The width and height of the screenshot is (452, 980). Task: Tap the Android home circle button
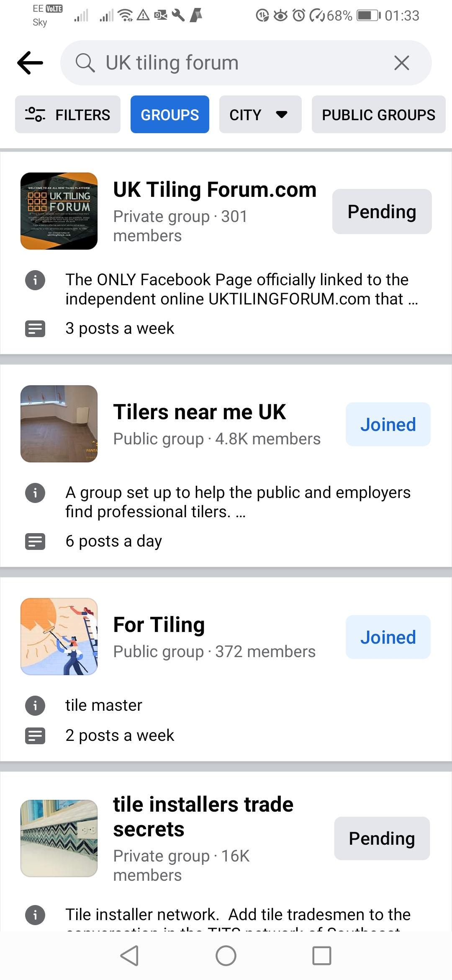pos(226,956)
